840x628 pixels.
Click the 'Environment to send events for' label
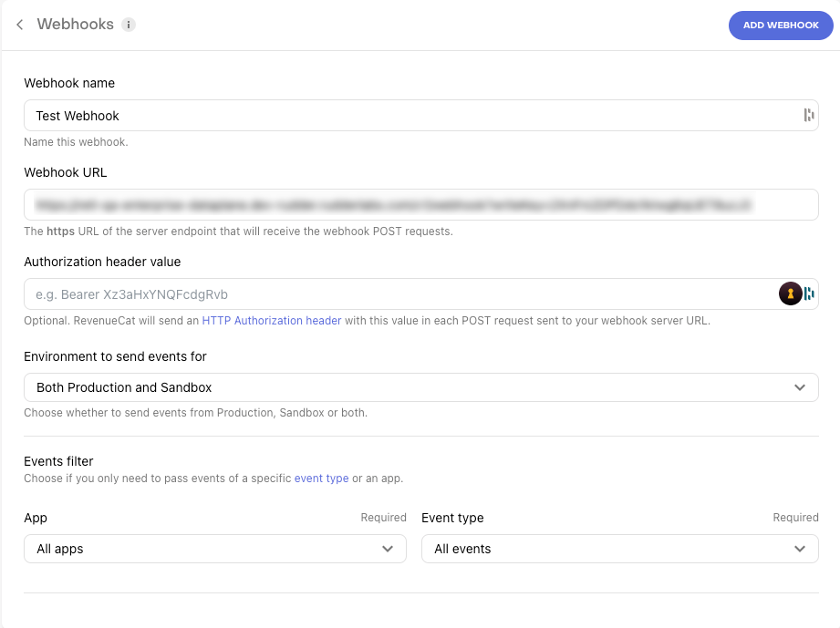tap(115, 356)
